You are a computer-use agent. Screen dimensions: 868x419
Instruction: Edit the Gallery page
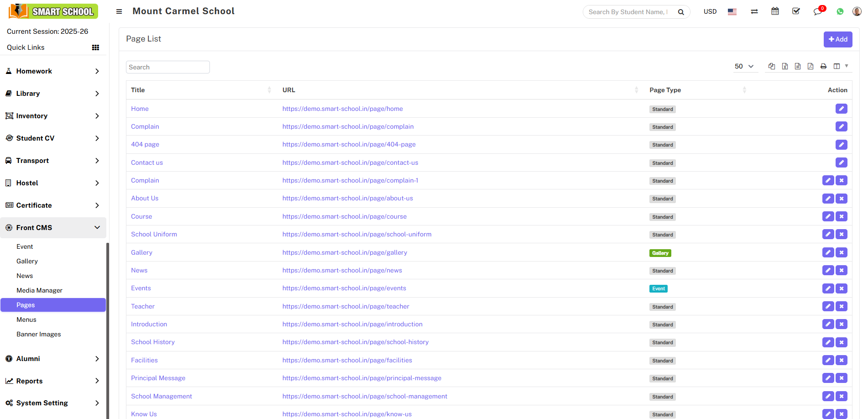[x=828, y=252]
